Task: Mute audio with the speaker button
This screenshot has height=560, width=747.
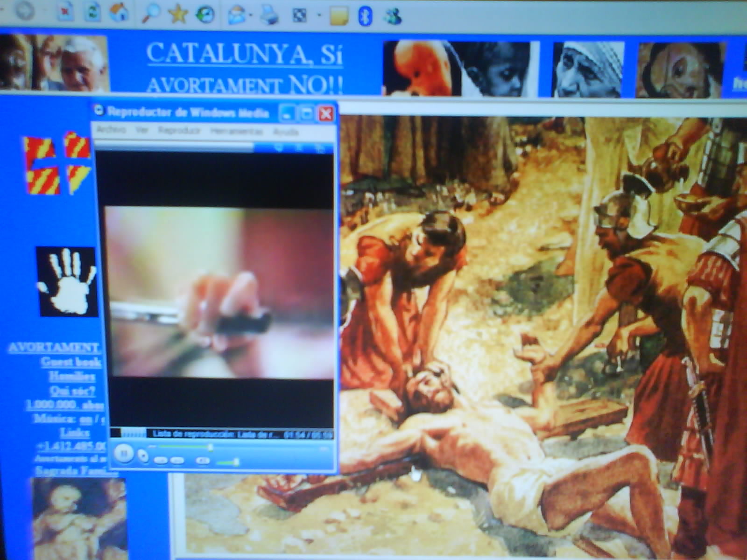Action: (x=203, y=461)
